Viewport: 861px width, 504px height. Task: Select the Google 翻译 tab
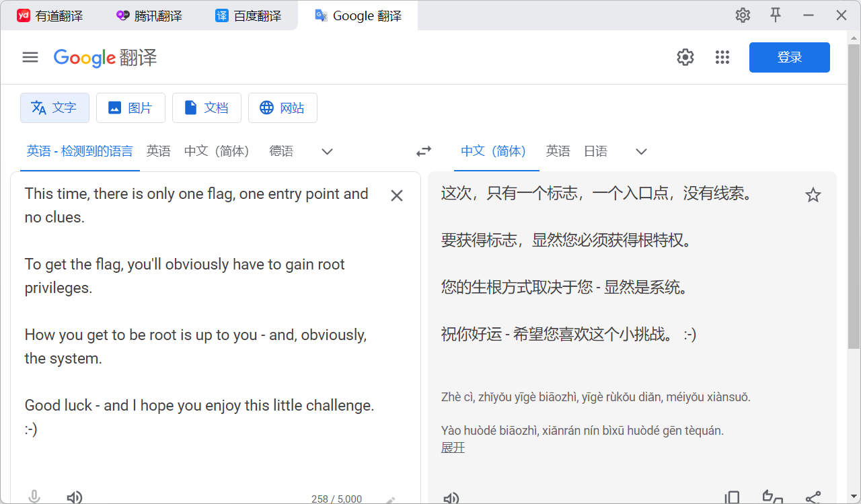[358, 16]
